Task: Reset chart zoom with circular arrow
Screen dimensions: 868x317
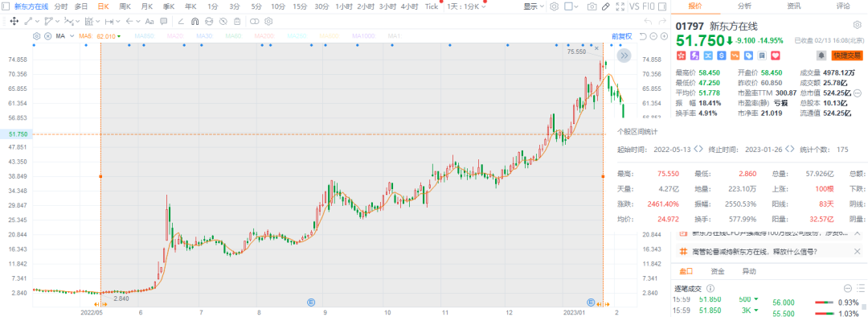Action: [x=643, y=36]
